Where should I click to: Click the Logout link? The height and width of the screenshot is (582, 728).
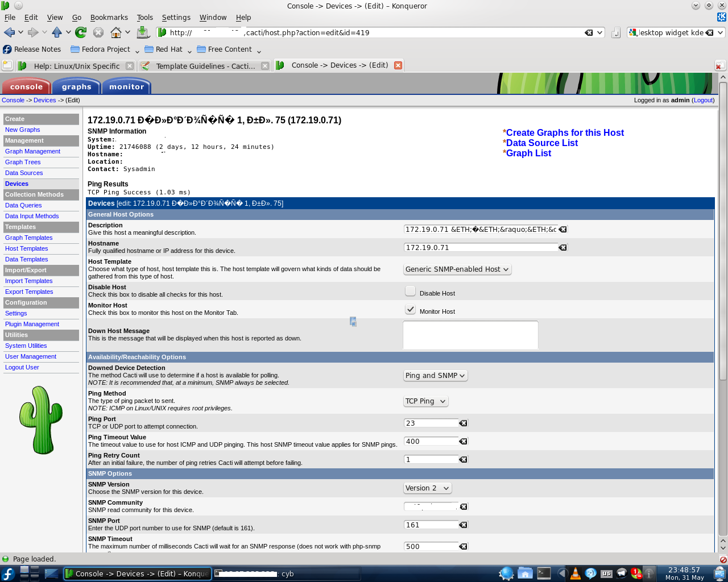click(x=703, y=100)
